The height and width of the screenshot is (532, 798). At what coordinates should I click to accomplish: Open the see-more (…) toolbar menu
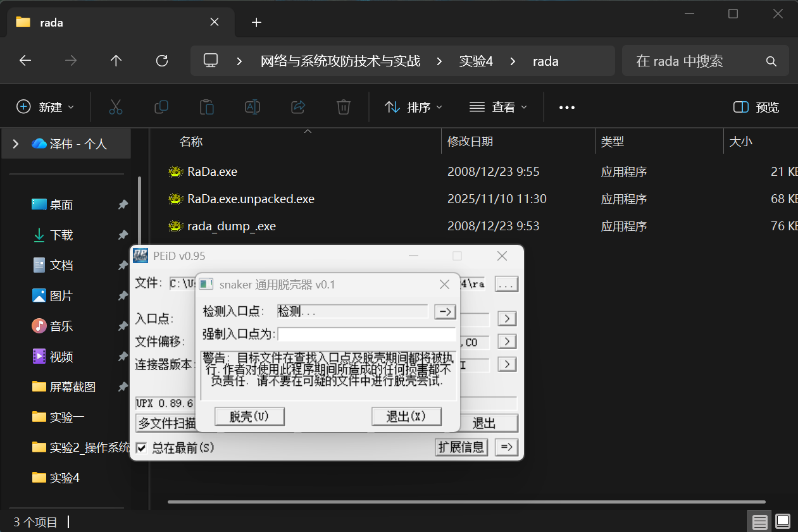click(x=566, y=107)
